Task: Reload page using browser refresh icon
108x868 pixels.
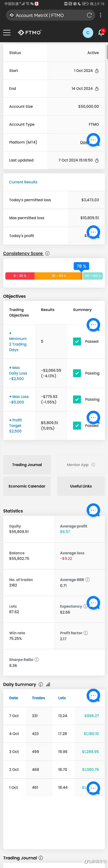Action: (x=89, y=15)
